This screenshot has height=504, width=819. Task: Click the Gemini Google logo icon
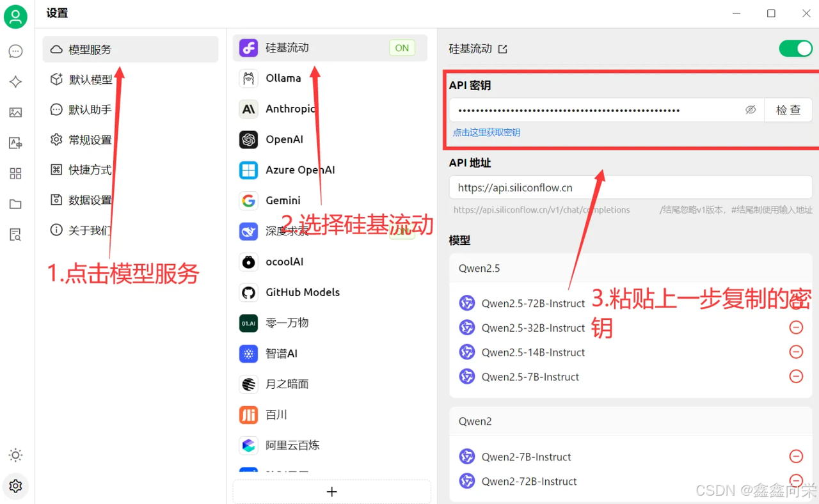coord(248,200)
